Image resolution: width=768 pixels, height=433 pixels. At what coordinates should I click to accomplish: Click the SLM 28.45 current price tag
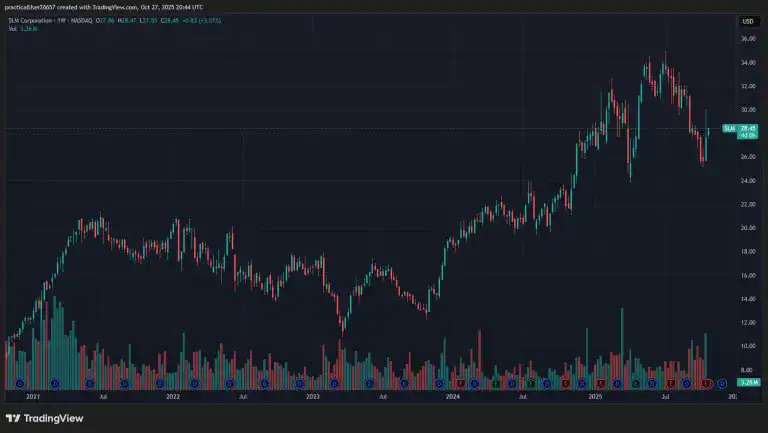[743, 129]
